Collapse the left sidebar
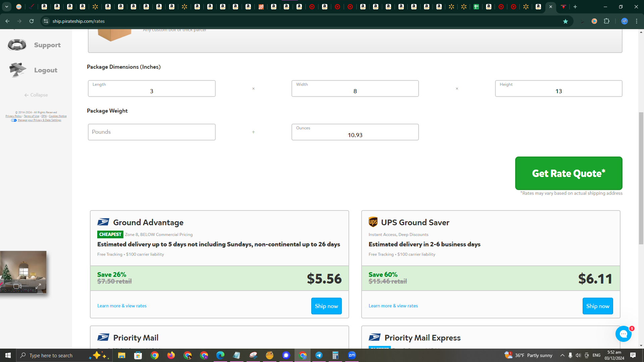 tap(36, 95)
